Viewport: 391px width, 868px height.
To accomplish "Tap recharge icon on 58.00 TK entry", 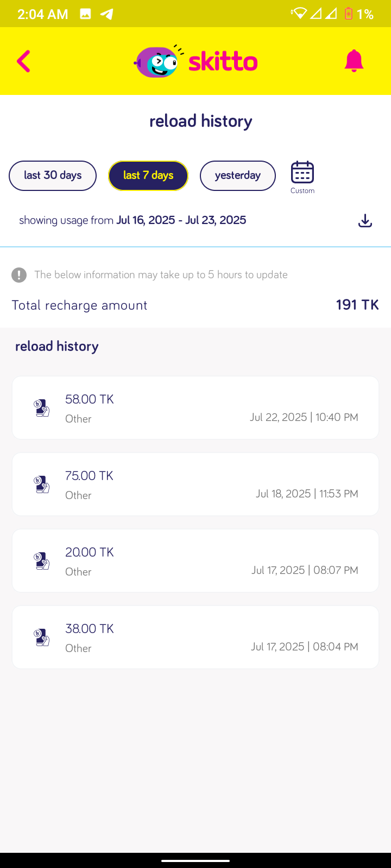I will pos(42,408).
